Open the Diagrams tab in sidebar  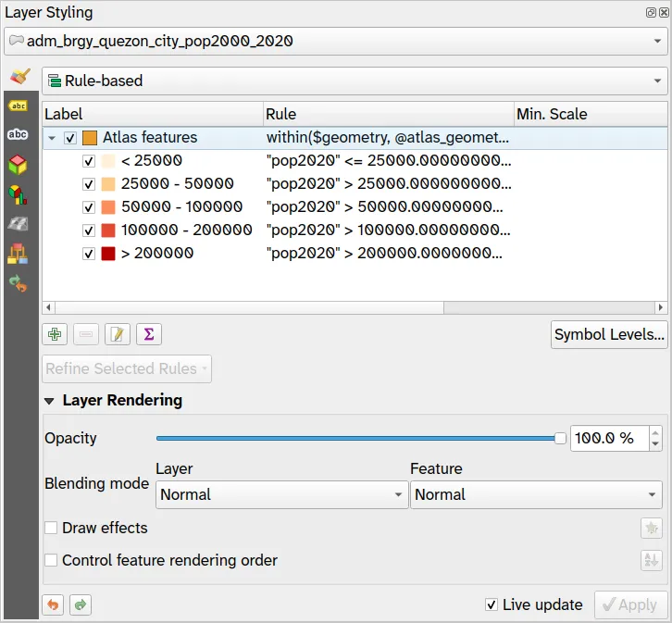tap(18, 194)
